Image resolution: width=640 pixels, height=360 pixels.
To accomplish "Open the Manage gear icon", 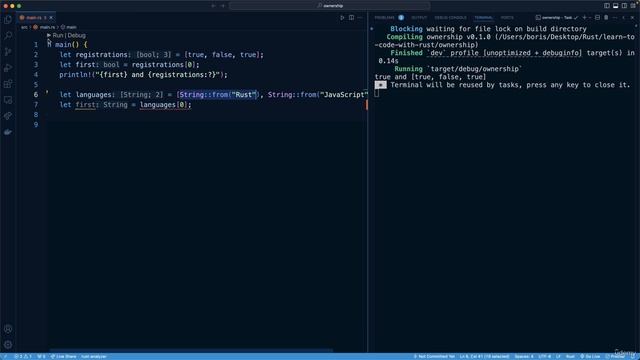I will click(8, 345).
